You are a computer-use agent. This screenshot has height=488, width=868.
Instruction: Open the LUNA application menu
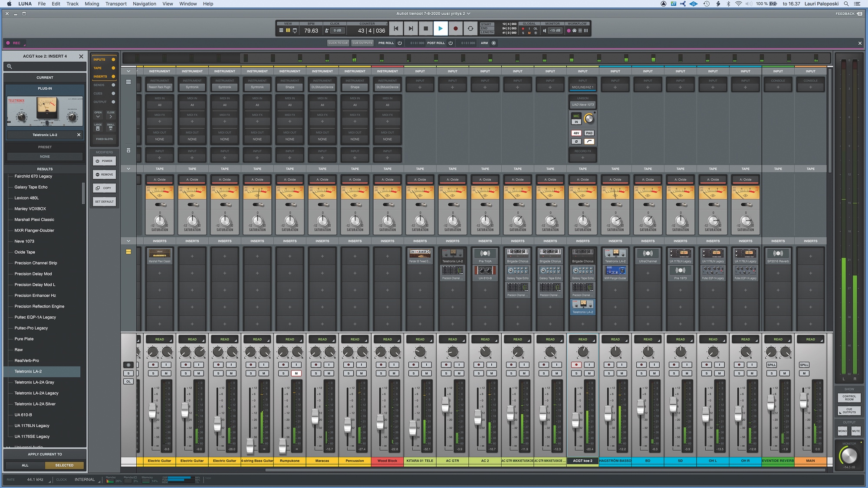point(25,3)
